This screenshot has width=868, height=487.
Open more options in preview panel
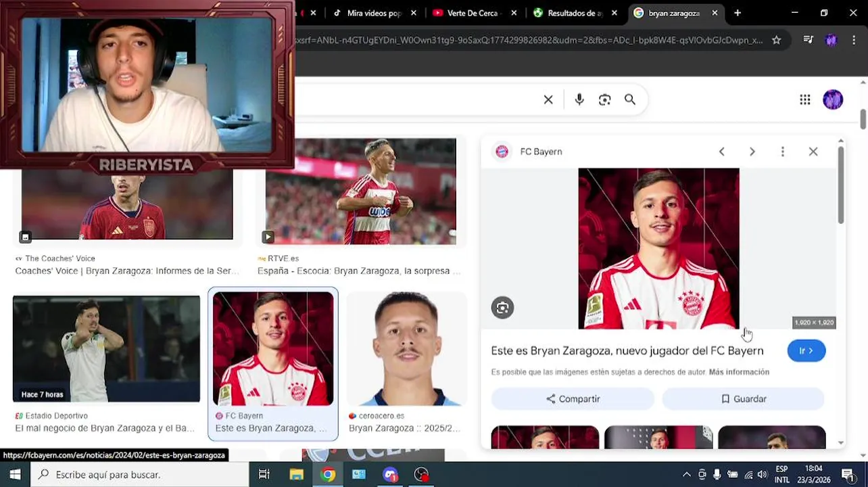click(782, 152)
